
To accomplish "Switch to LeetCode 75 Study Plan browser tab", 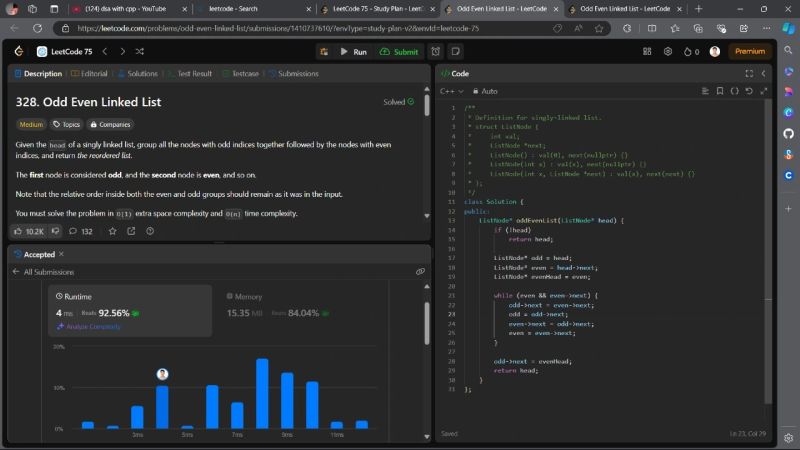I will point(376,9).
